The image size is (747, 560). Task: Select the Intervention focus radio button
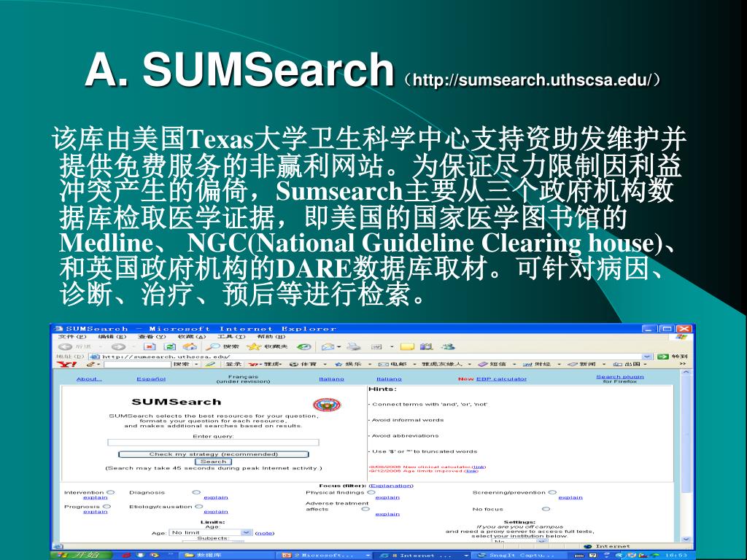click(x=111, y=492)
